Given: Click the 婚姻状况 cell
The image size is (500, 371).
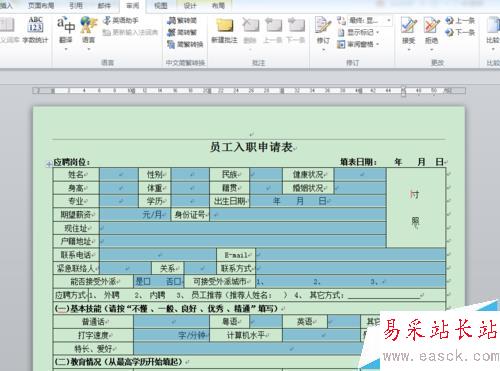Looking at the screenshot, I should tap(308, 188).
